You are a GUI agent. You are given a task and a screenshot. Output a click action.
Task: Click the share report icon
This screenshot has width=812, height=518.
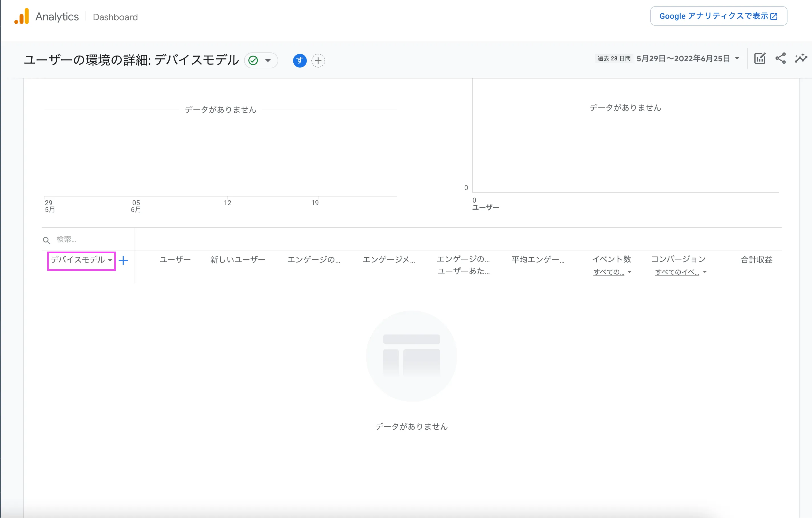pos(780,58)
